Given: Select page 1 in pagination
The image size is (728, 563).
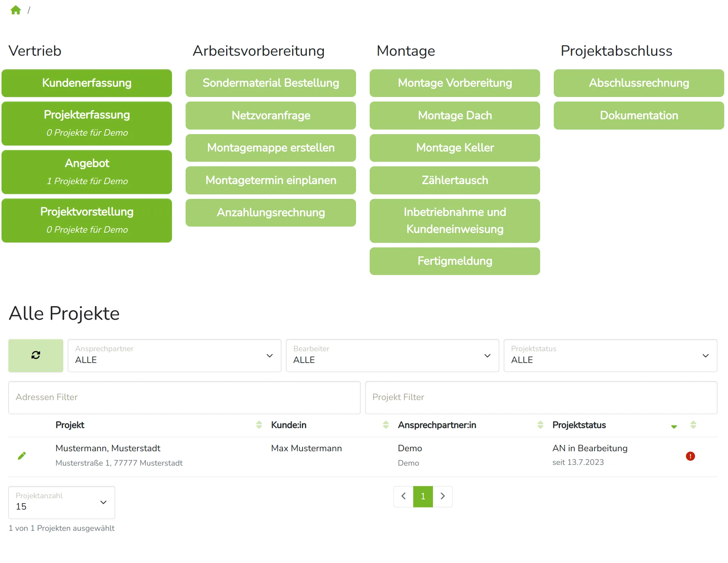Looking at the screenshot, I should pos(423,496).
